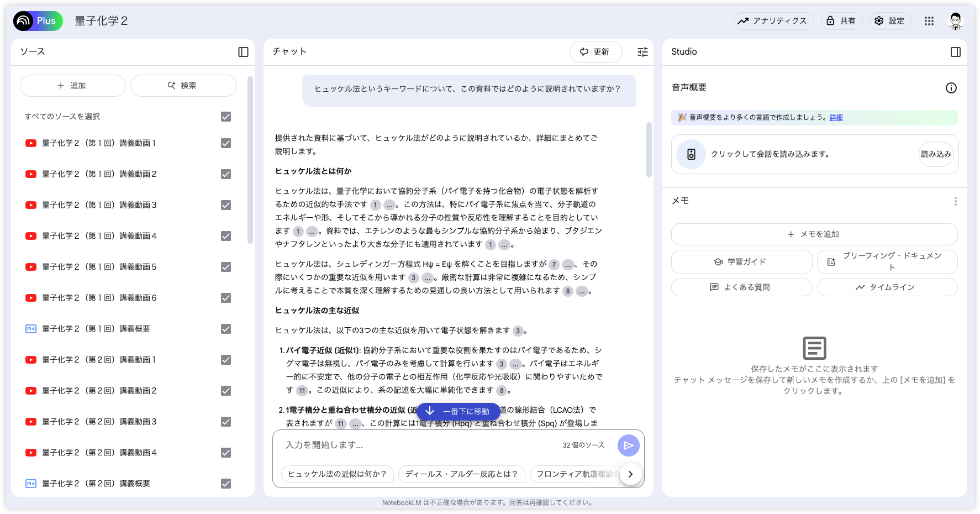Uncheck 量子化学2（第1回）講義動画4
The image size is (980, 514).
[x=226, y=236]
